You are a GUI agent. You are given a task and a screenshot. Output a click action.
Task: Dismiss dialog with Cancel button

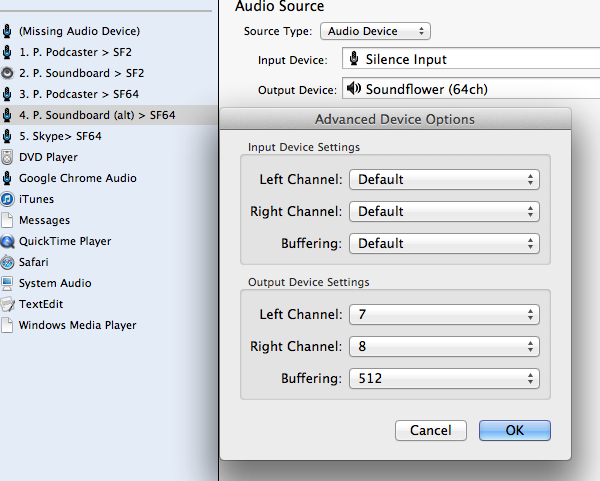[431, 430]
